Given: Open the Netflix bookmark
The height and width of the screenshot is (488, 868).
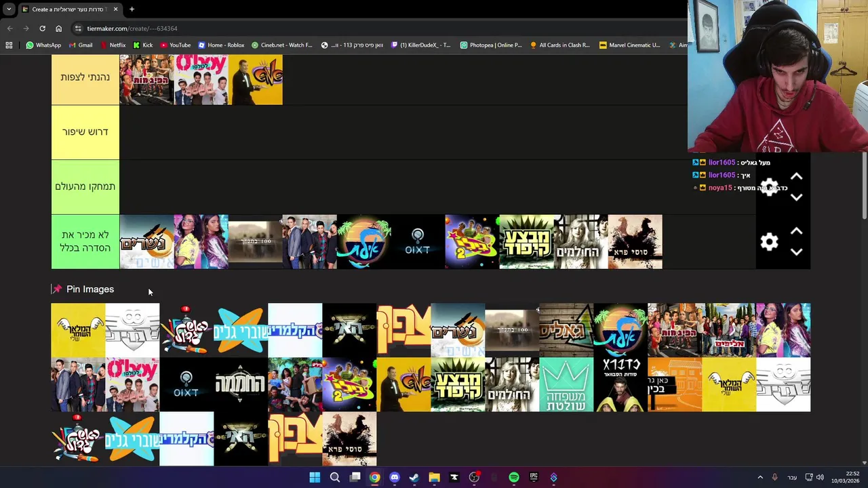Looking at the screenshot, I should [113, 45].
